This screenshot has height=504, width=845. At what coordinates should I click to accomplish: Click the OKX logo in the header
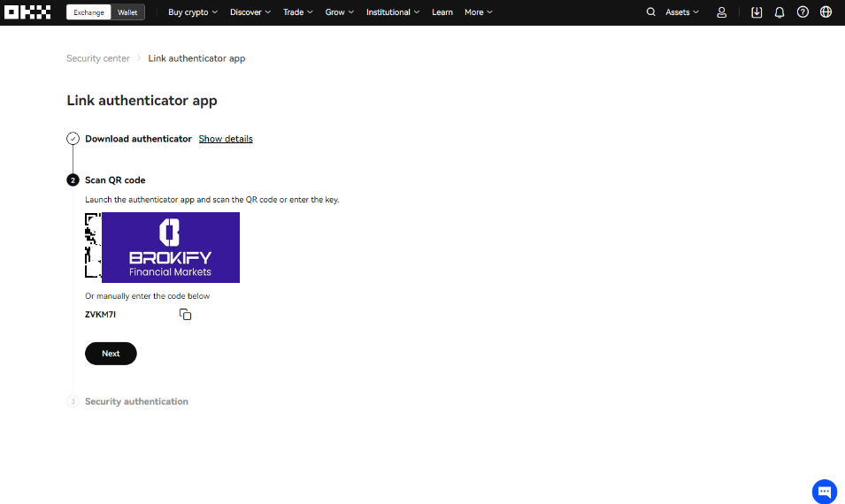click(27, 12)
